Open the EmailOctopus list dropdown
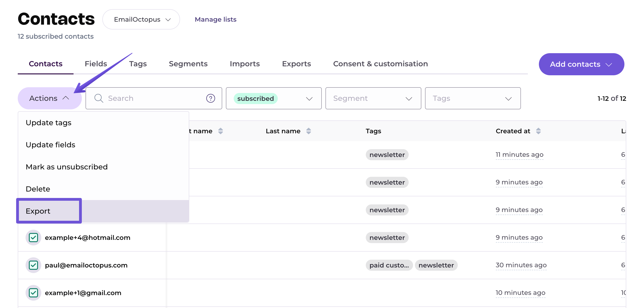 click(141, 20)
